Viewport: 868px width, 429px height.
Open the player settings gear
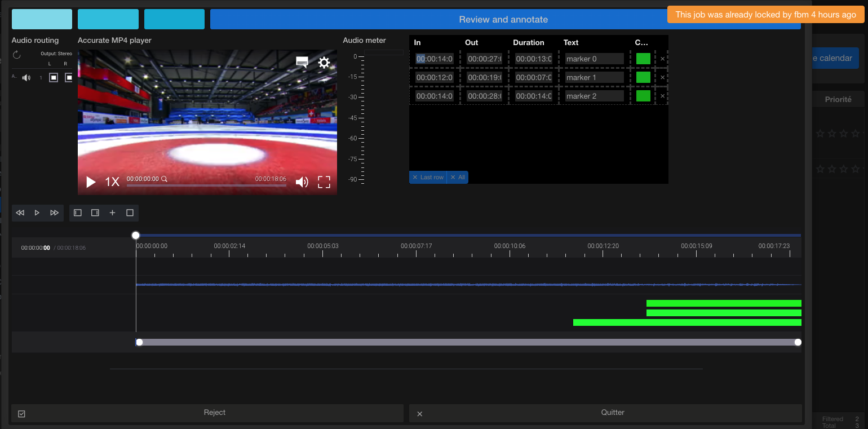point(324,63)
